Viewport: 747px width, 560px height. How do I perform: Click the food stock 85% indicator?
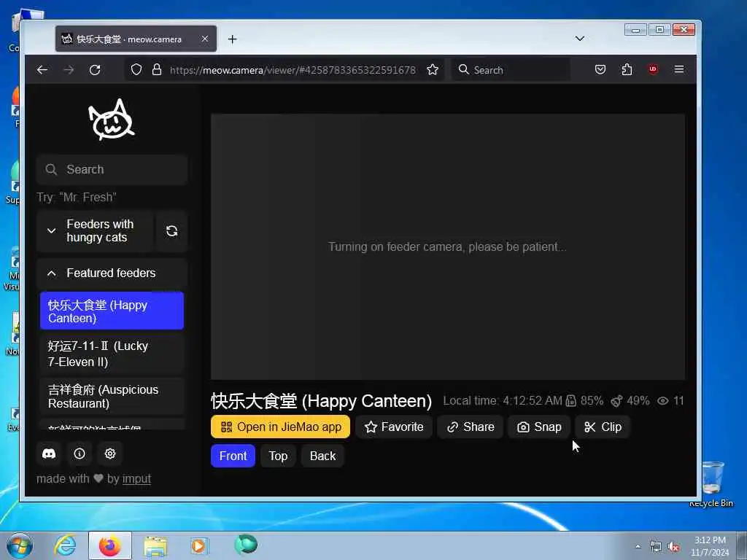[x=584, y=401]
